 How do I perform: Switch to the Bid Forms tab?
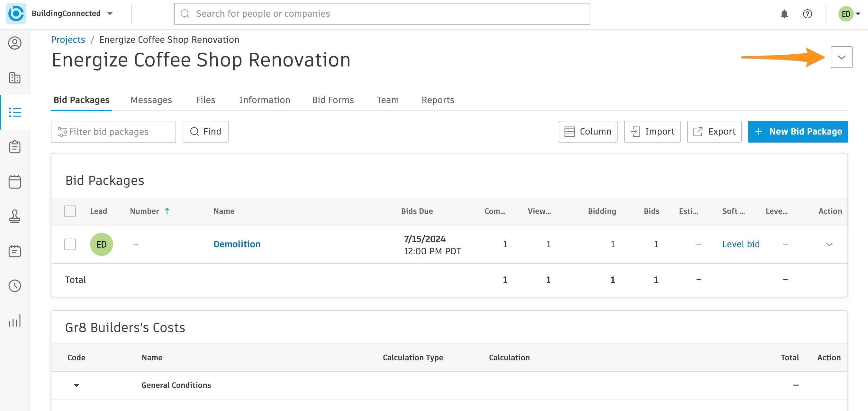click(333, 100)
